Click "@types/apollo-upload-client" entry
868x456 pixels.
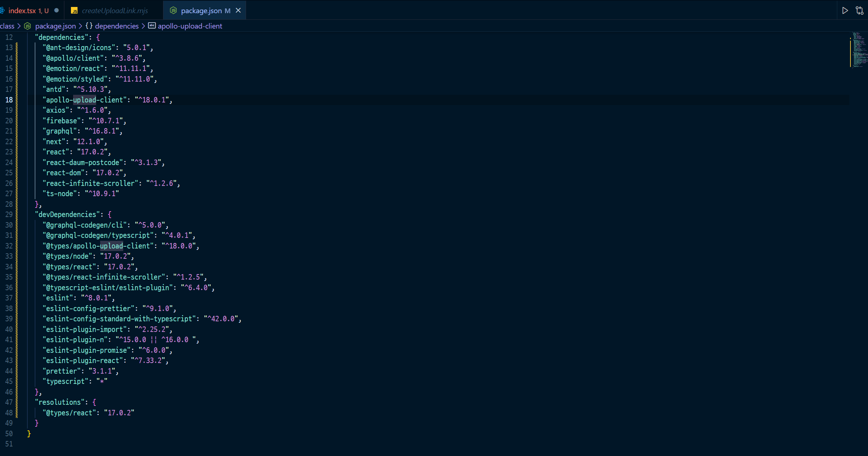[x=98, y=246]
